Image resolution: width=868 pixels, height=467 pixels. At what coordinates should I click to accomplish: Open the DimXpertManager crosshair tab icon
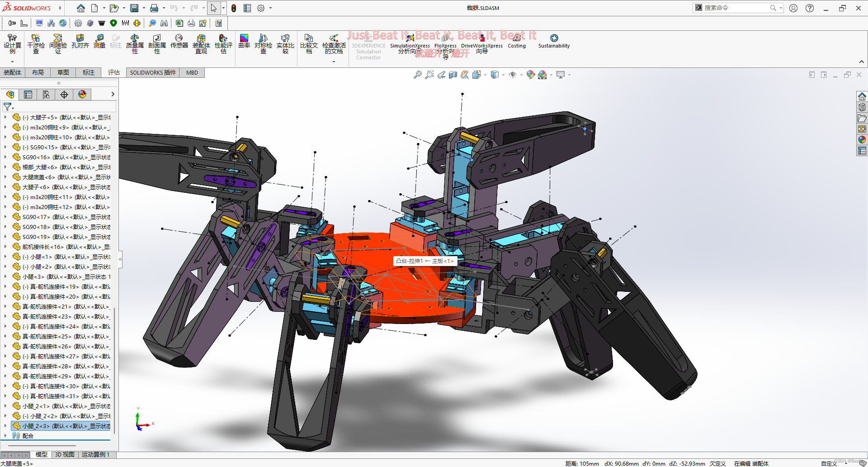[64, 94]
